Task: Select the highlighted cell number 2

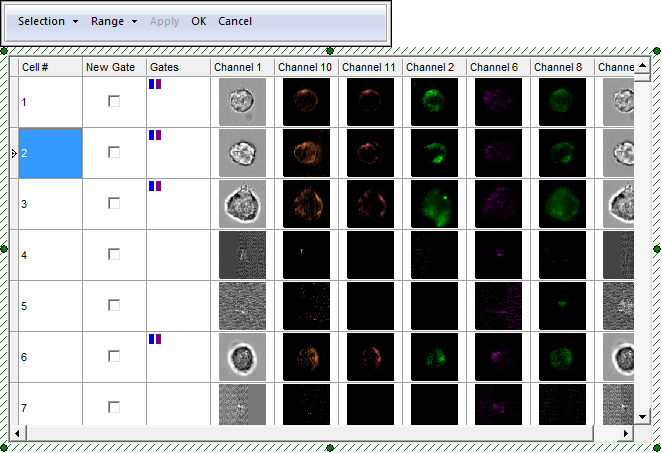Action: click(50, 153)
